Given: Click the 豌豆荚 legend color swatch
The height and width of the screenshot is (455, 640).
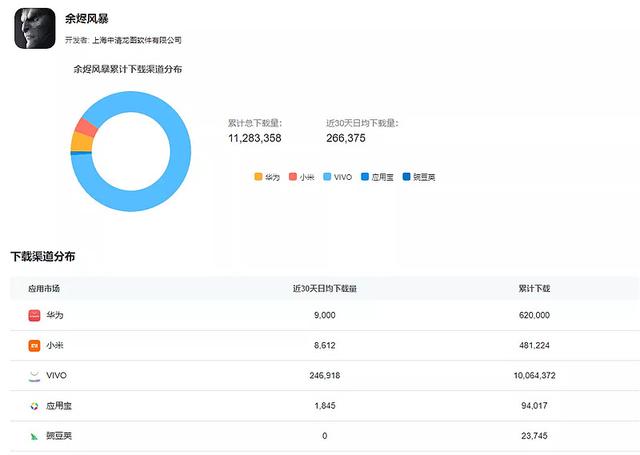Looking at the screenshot, I should point(405,177).
